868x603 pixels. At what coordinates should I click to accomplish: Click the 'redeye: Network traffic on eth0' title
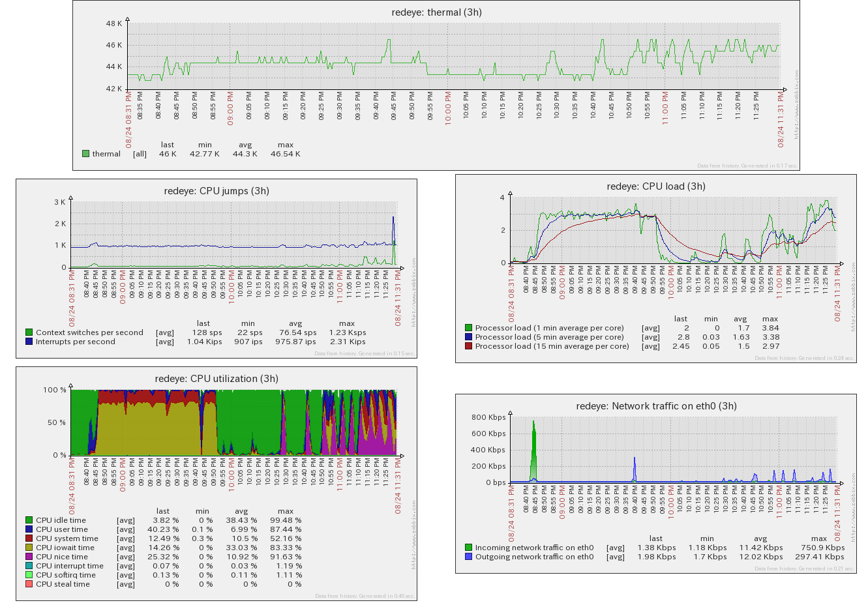click(655, 406)
